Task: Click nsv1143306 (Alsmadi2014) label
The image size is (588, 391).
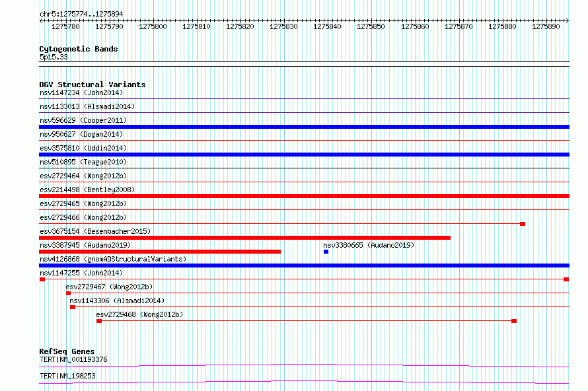Action: [x=117, y=301]
